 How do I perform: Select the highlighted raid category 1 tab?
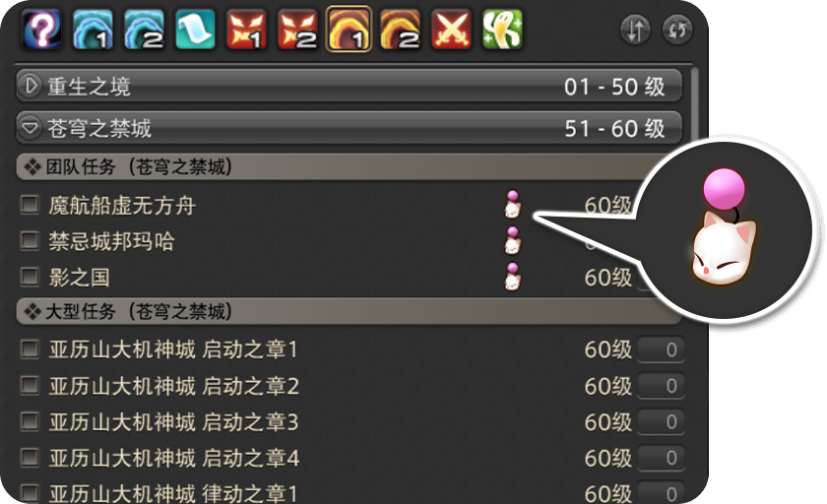350,29
